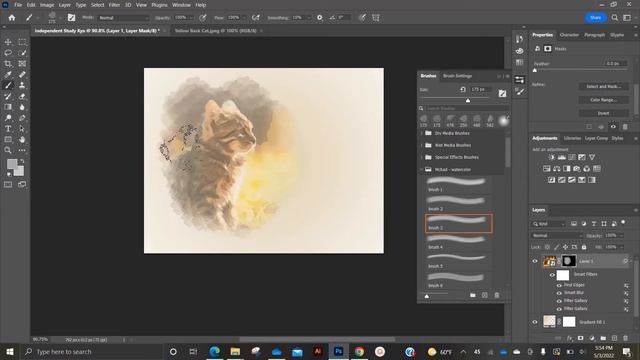Viewport: 640px width, 360px height.
Task: Click the Select and Mask button
Action: pos(603,87)
